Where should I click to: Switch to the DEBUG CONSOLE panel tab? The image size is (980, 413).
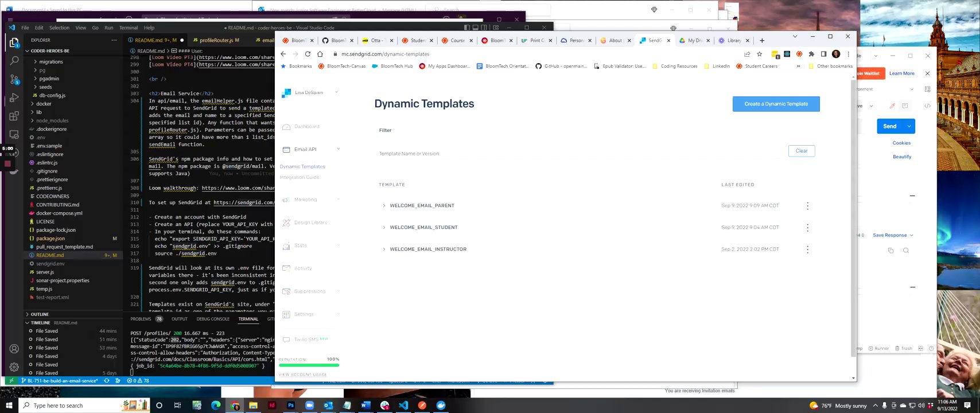[213, 319]
